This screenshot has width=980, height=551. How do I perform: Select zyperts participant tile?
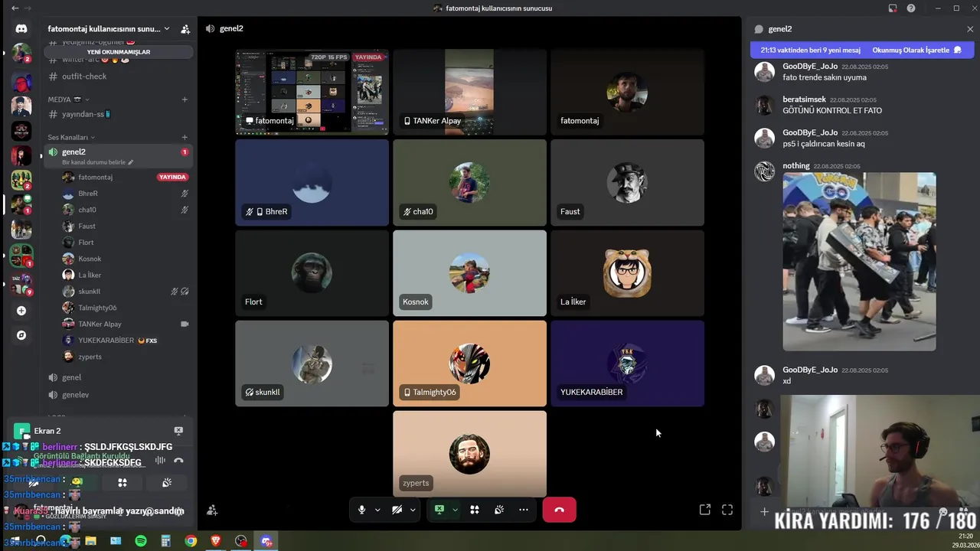[x=469, y=454]
